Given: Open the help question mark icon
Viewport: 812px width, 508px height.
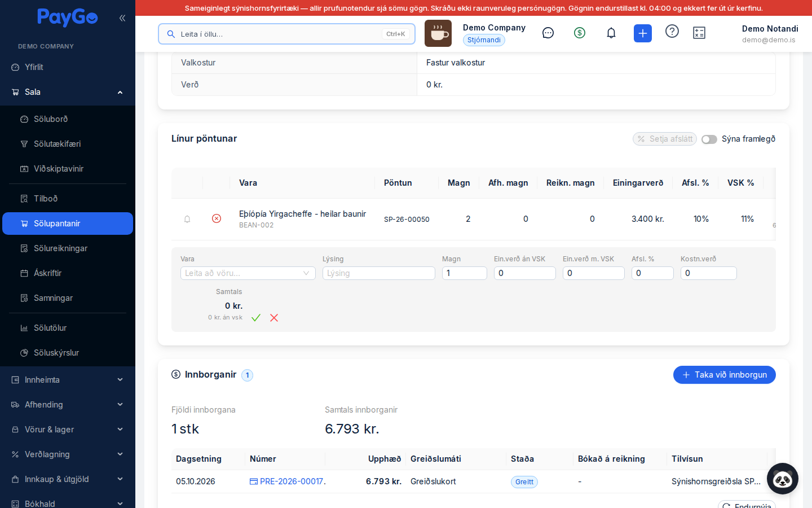Looking at the screenshot, I should [x=672, y=32].
